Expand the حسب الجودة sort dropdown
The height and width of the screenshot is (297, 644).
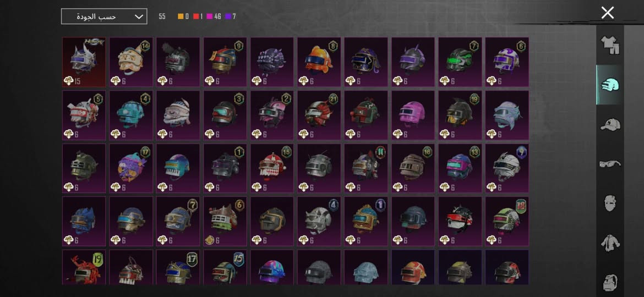(104, 16)
